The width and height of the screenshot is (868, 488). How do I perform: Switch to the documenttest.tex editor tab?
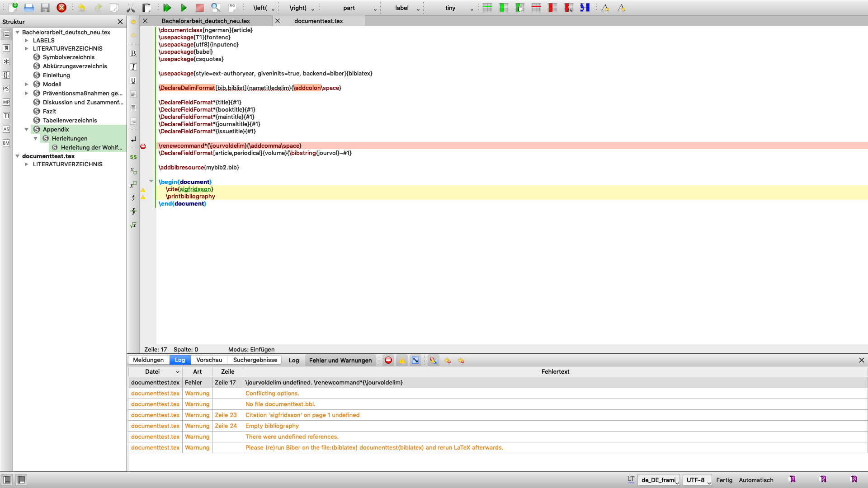319,21
